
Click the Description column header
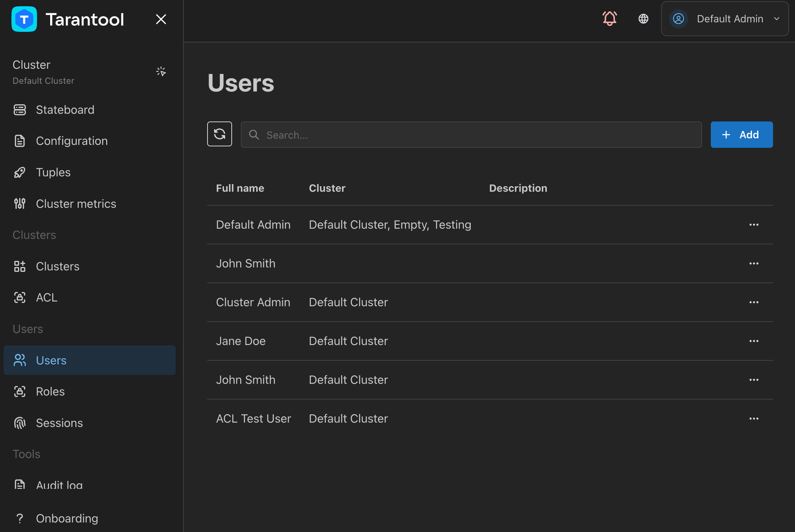(x=518, y=188)
